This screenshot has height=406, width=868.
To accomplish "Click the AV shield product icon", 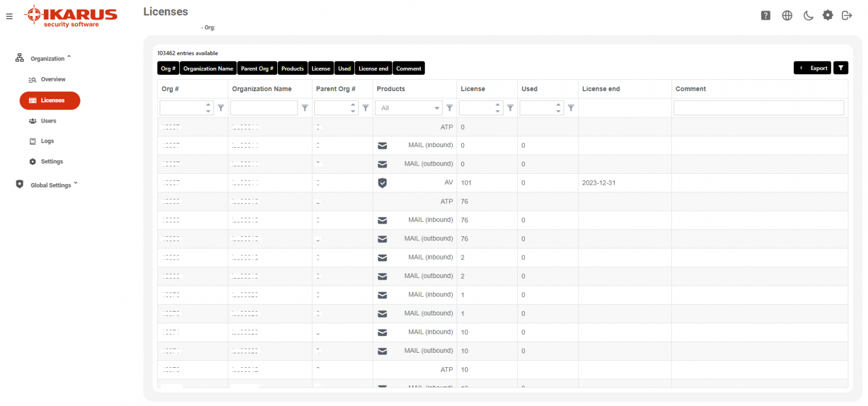I will 382,182.
